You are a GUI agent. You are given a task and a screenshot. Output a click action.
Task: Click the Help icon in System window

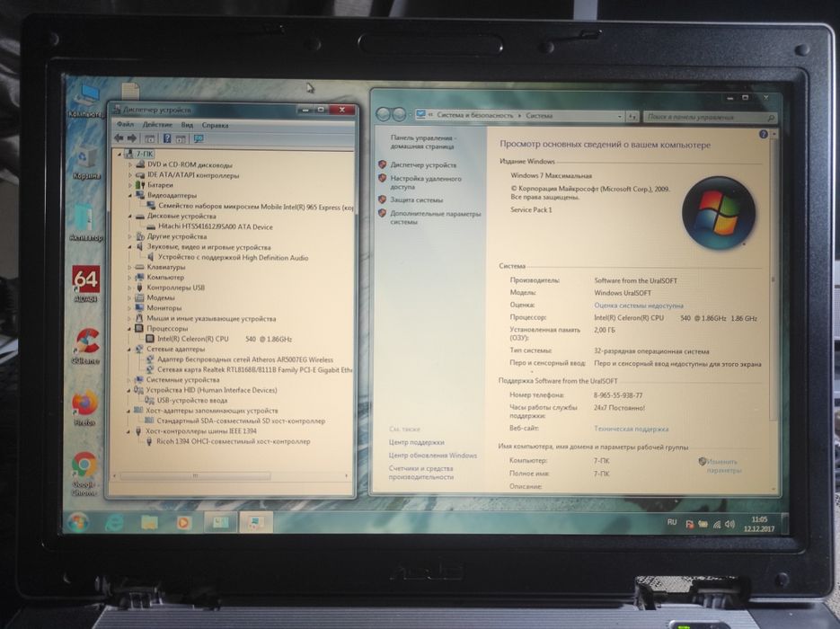(764, 135)
